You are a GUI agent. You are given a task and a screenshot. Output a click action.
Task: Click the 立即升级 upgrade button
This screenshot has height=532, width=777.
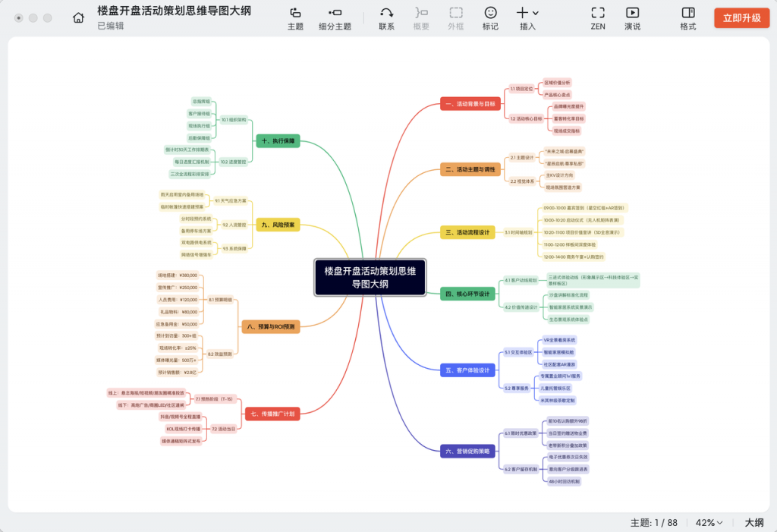point(742,18)
